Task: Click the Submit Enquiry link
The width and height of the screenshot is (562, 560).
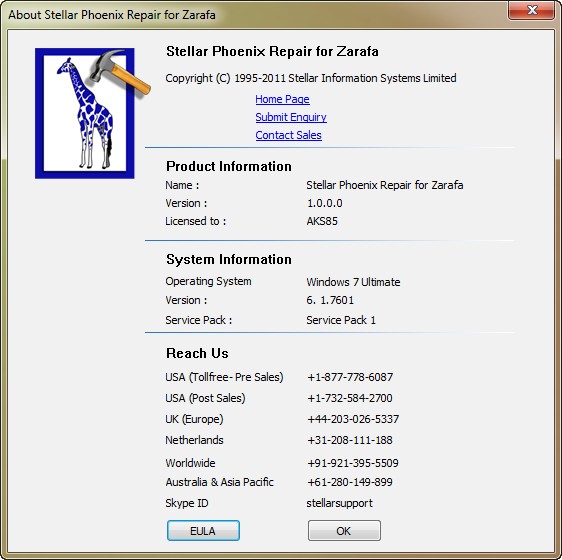Action: 291,117
